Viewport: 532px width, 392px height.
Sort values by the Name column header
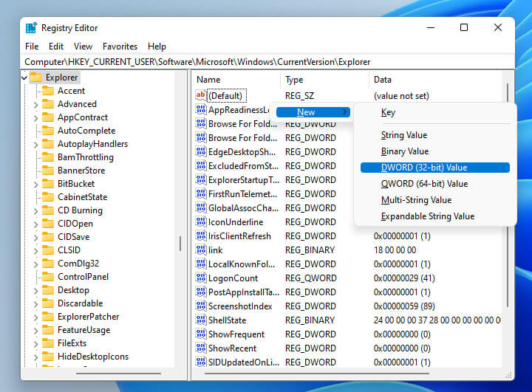click(x=237, y=80)
